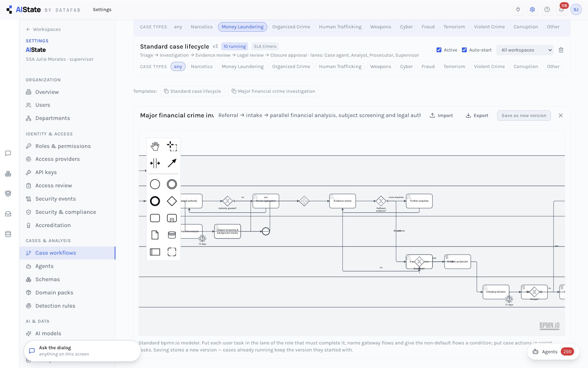The image size is (588, 368).
Task: Open the SJ user avatar menu
Action: (576, 10)
